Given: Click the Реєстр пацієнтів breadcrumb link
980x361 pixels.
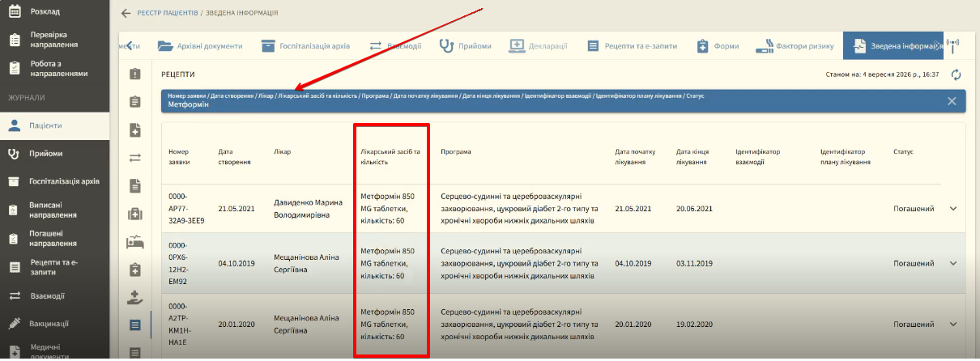Looking at the screenshot, I should pos(167,14).
